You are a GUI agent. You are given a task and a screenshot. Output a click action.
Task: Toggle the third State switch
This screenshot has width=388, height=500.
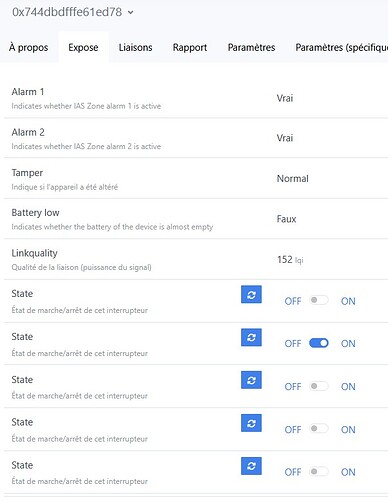click(319, 386)
